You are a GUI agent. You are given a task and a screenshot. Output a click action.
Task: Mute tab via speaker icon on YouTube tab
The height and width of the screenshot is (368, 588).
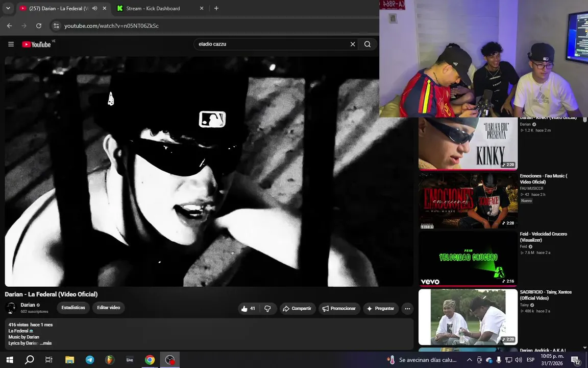pyautogui.click(x=95, y=8)
